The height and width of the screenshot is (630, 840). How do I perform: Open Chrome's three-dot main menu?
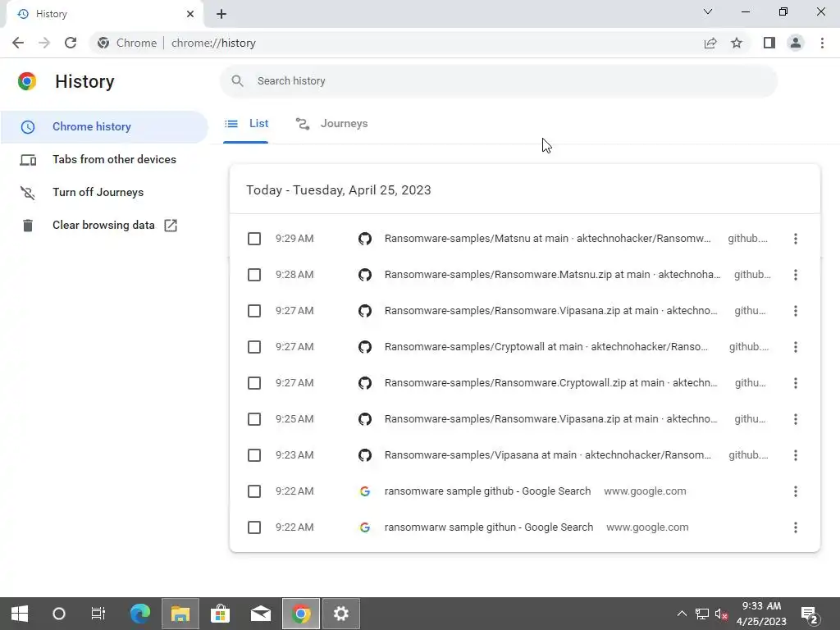coord(822,43)
